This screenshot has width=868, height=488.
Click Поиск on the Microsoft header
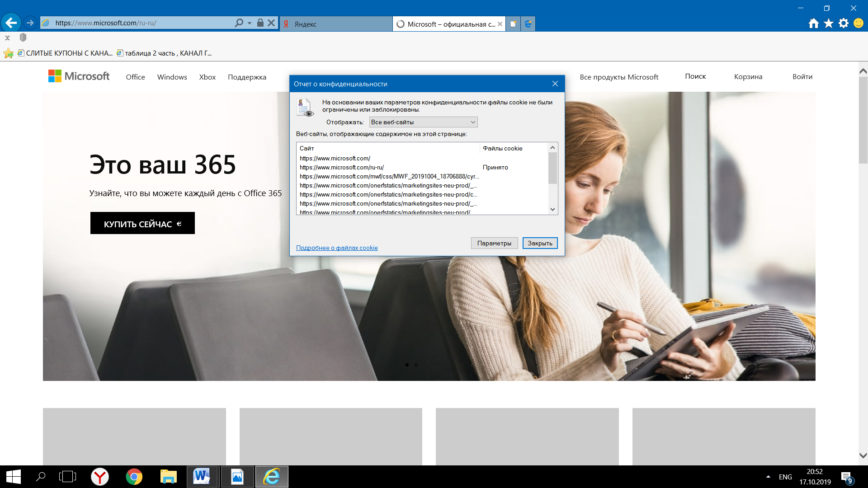click(x=695, y=76)
